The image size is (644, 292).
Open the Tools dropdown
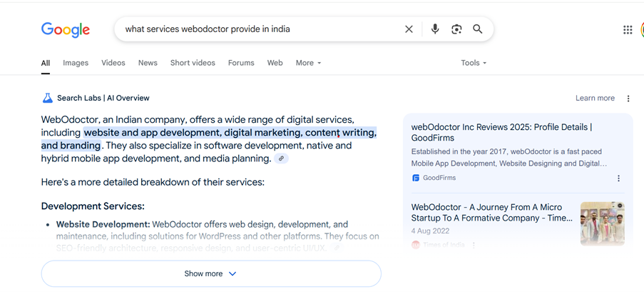pyautogui.click(x=474, y=63)
